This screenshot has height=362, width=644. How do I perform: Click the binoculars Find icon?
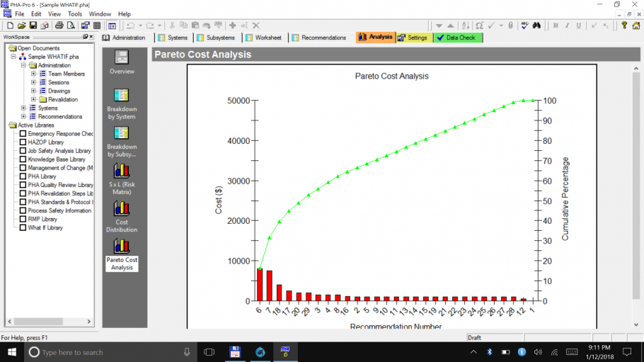coord(536,26)
